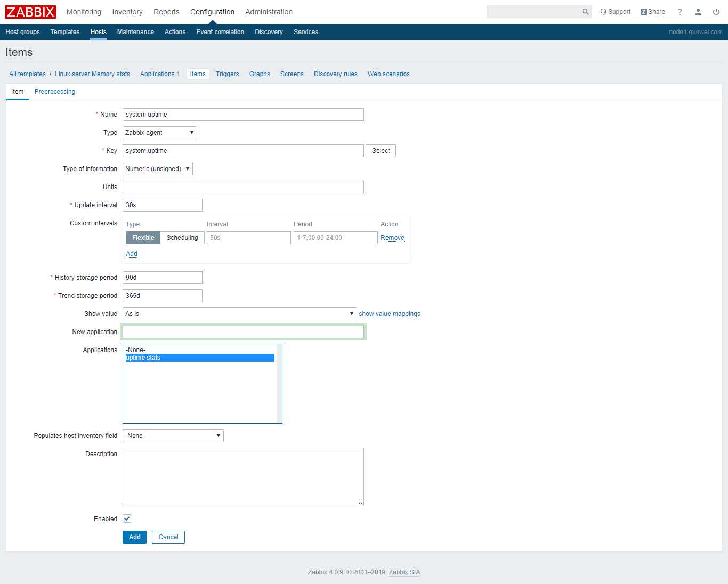
Task: Click the top search input box
Action: 533,12
